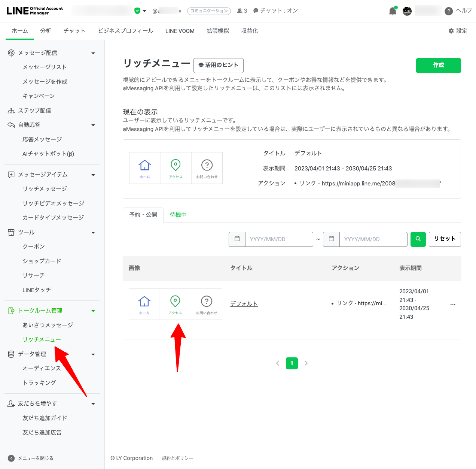Collapse the メッセージ配信 sidebar section

click(93, 53)
